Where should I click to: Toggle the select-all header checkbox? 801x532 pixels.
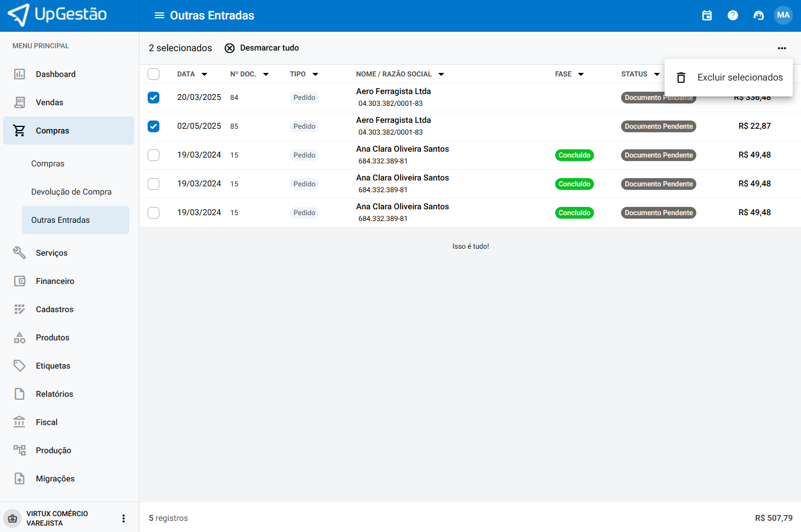[153, 74]
